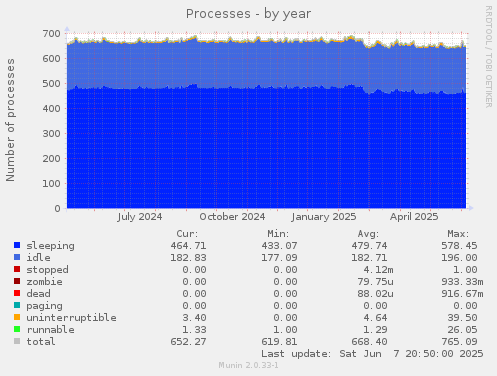Click dead average value 88.02u
497x376 pixels.
375,294
